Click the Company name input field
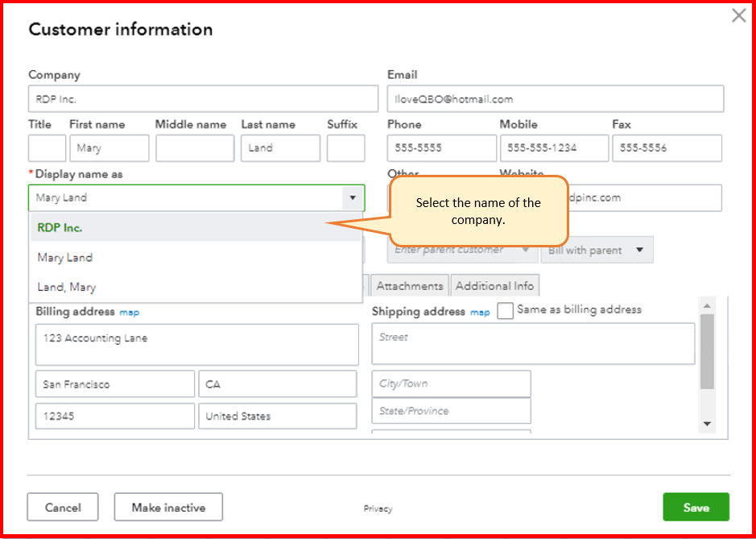Screen dimensions: 756x539 (x=203, y=99)
